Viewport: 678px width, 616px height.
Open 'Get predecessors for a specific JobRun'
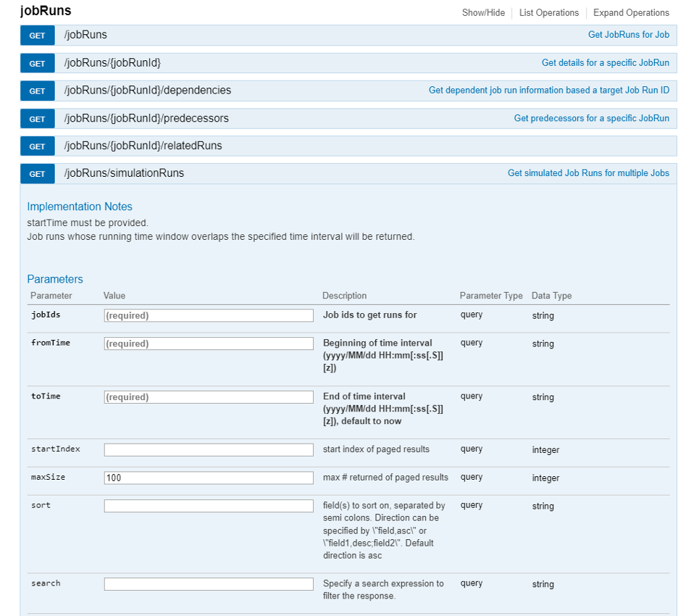pos(591,119)
